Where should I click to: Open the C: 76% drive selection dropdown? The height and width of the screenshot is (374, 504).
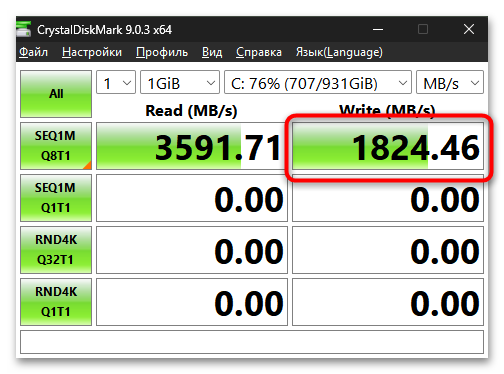coord(318,82)
